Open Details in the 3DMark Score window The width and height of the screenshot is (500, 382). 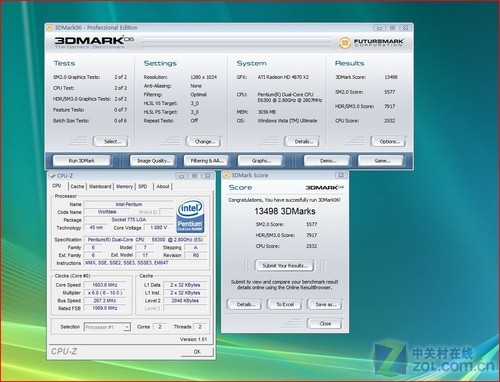pyautogui.click(x=245, y=304)
